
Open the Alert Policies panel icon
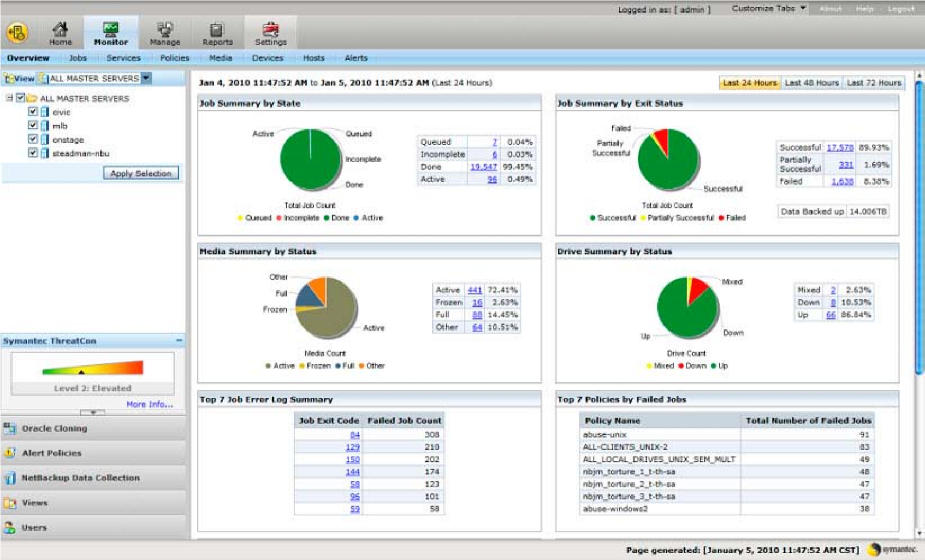[x=10, y=453]
